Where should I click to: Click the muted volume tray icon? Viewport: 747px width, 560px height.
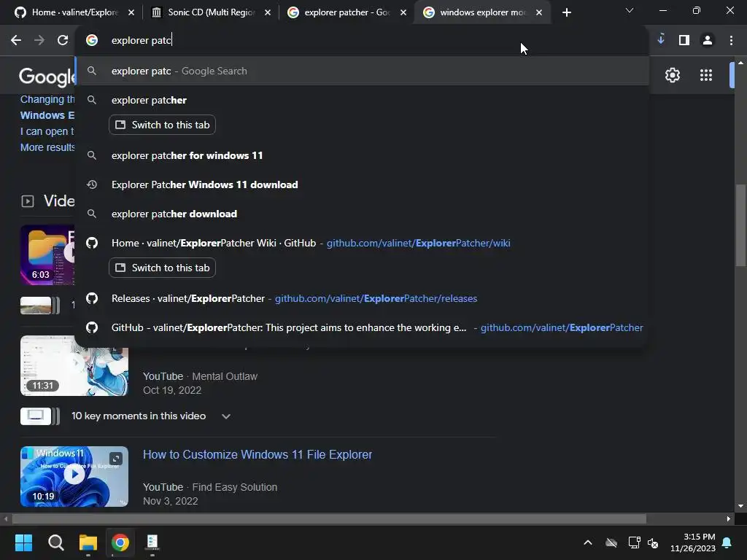pyautogui.click(x=653, y=542)
